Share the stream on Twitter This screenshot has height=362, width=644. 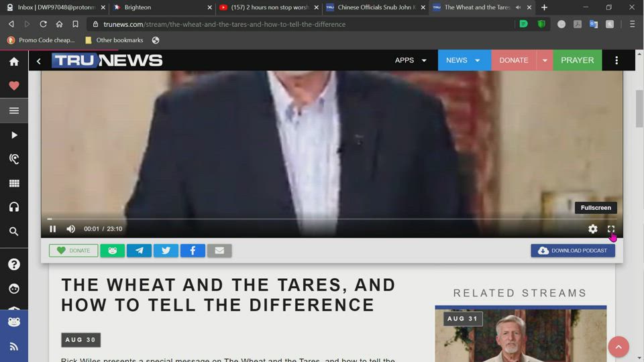[x=166, y=251]
